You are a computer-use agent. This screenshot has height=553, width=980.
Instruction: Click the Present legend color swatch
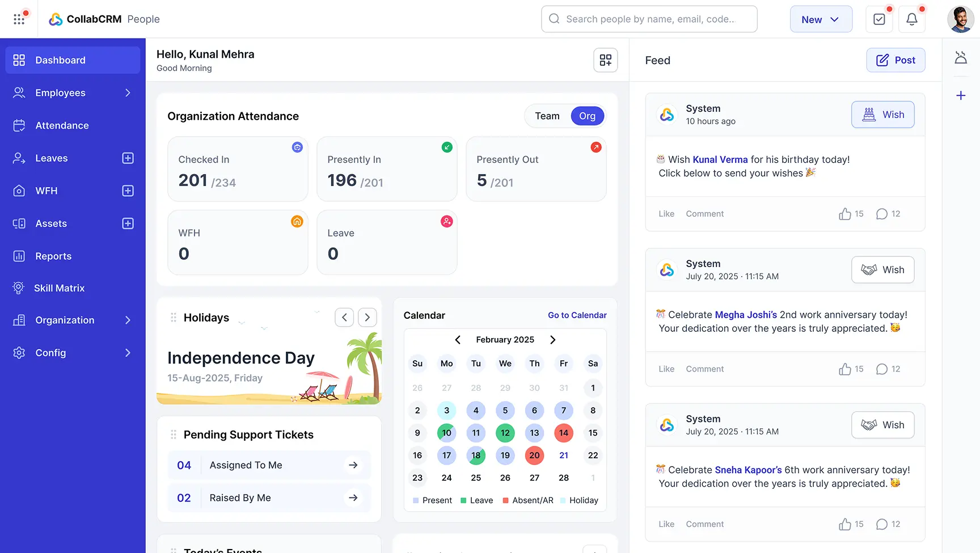click(416, 500)
